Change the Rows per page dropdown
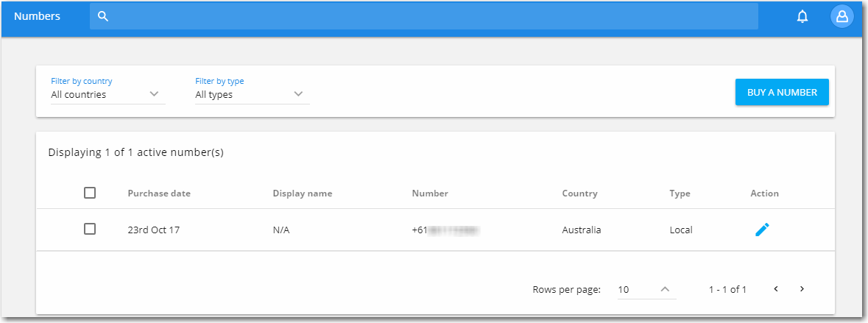Viewport: 868px width, 323px height. click(646, 289)
